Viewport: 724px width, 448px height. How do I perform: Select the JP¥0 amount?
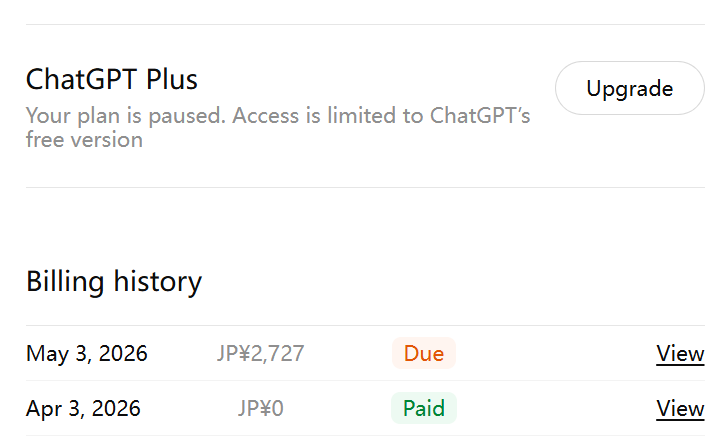click(260, 408)
